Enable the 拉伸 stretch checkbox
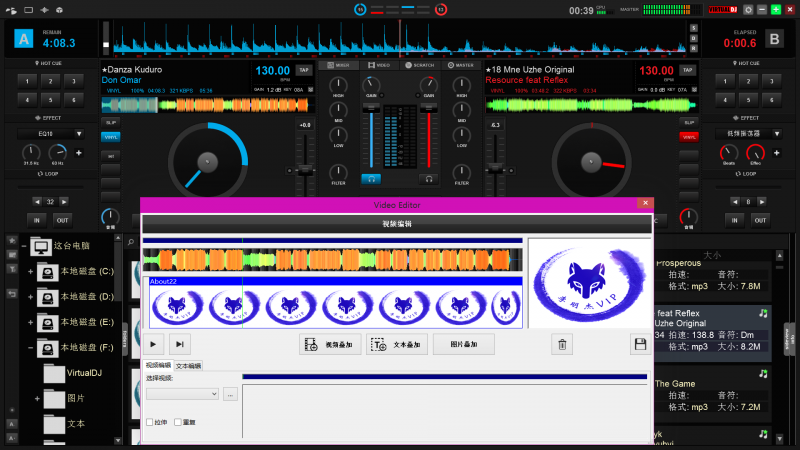 [150, 422]
